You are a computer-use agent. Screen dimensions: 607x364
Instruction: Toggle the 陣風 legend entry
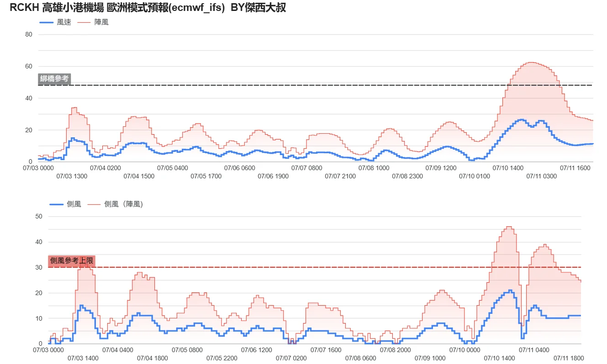tap(101, 22)
